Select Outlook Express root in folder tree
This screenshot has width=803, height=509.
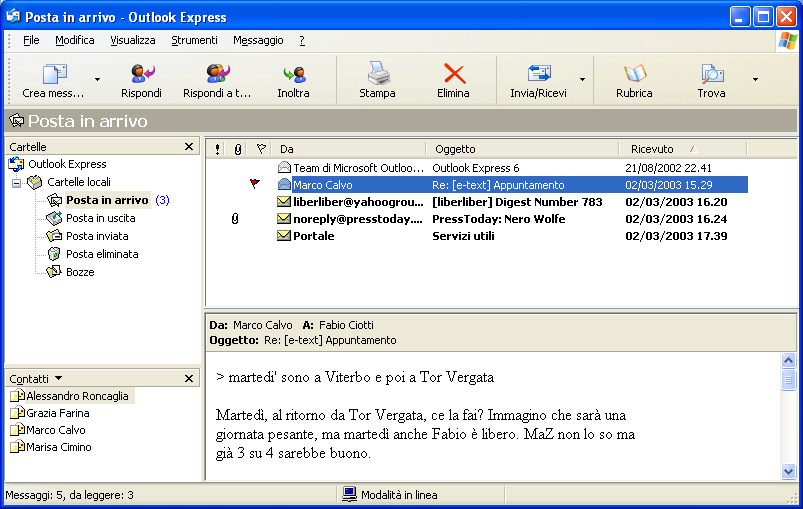(67, 164)
